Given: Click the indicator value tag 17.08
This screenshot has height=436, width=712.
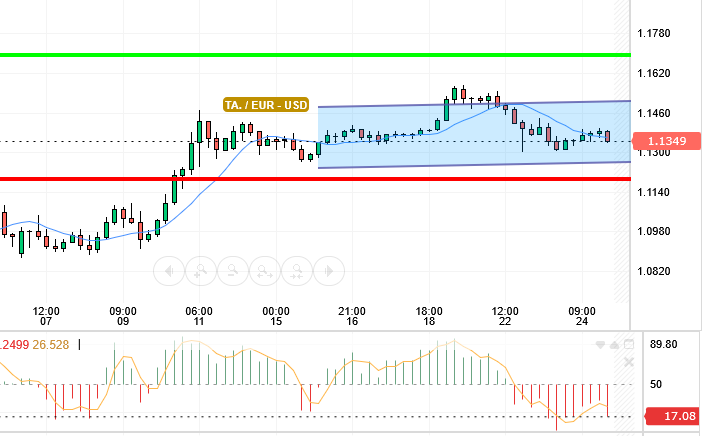Looking at the screenshot, I should (672, 416).
